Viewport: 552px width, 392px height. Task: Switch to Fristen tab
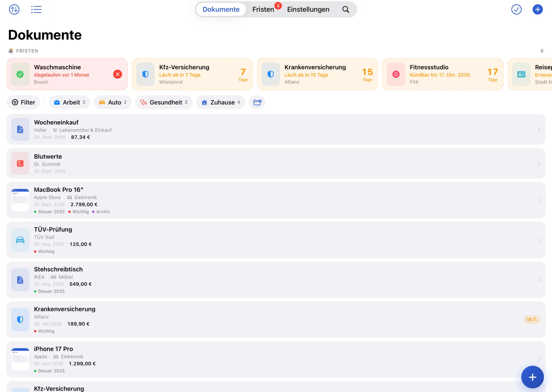pyautogui.click(x=263, y=9)
